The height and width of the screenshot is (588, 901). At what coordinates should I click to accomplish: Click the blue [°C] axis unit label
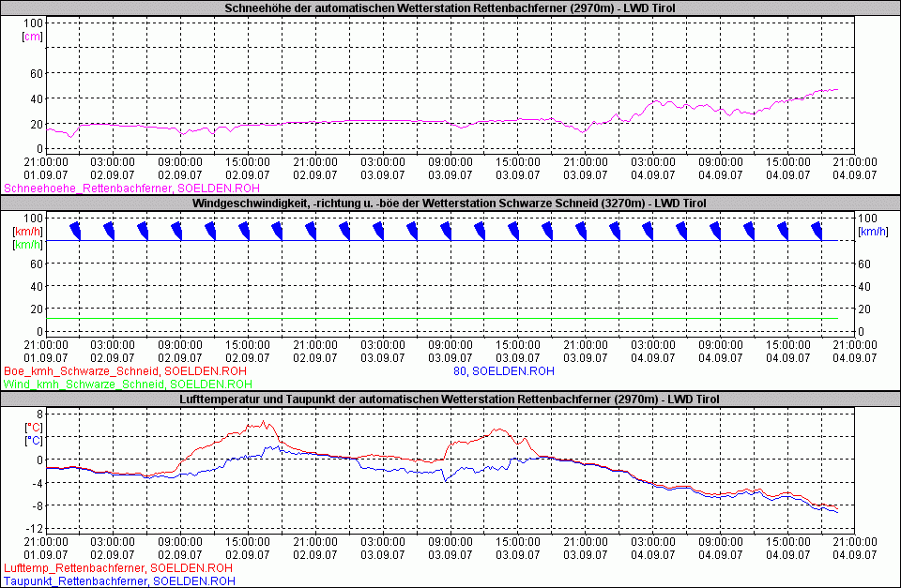click(33, 440)
